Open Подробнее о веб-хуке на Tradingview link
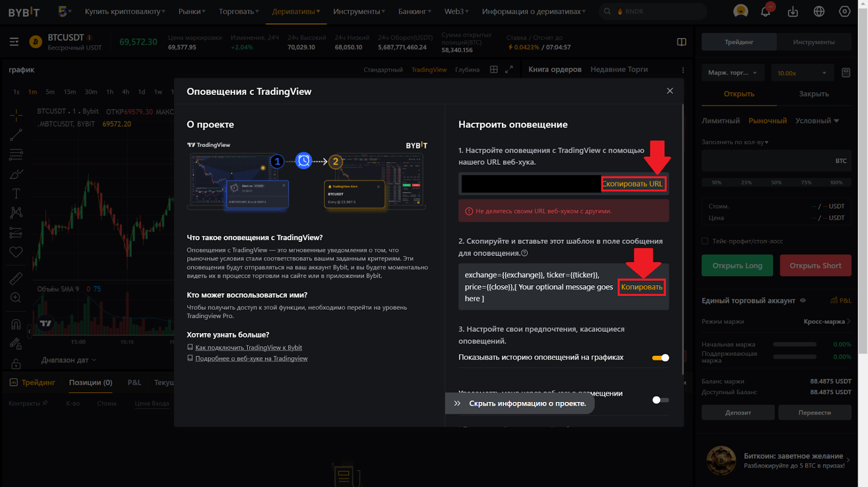The image size is (868, 487). tap(251, 358)
